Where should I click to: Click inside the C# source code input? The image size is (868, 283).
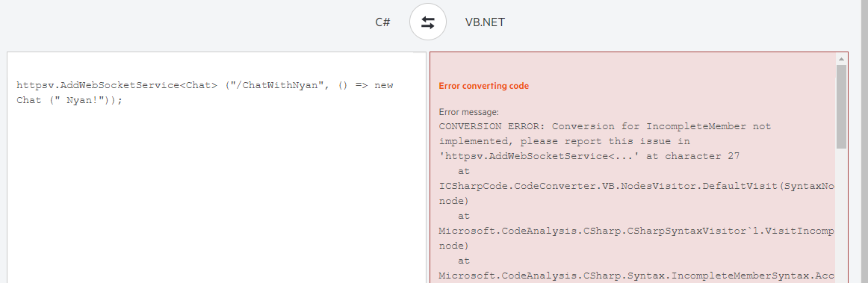217,167
